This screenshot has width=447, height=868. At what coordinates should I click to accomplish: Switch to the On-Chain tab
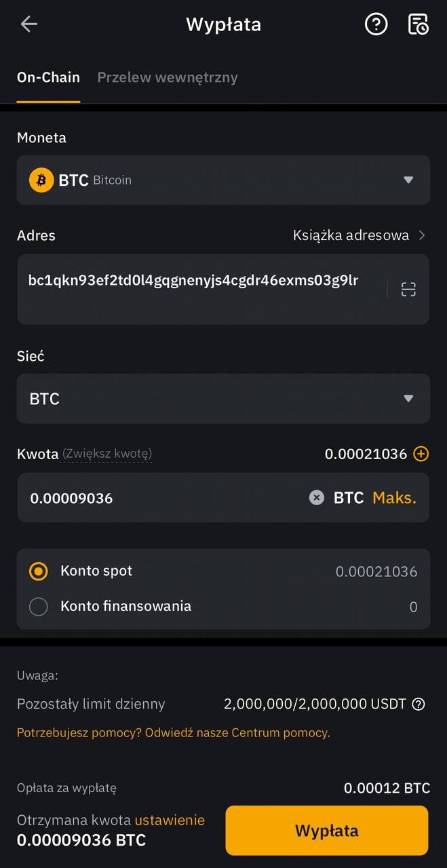pos(48,77)
